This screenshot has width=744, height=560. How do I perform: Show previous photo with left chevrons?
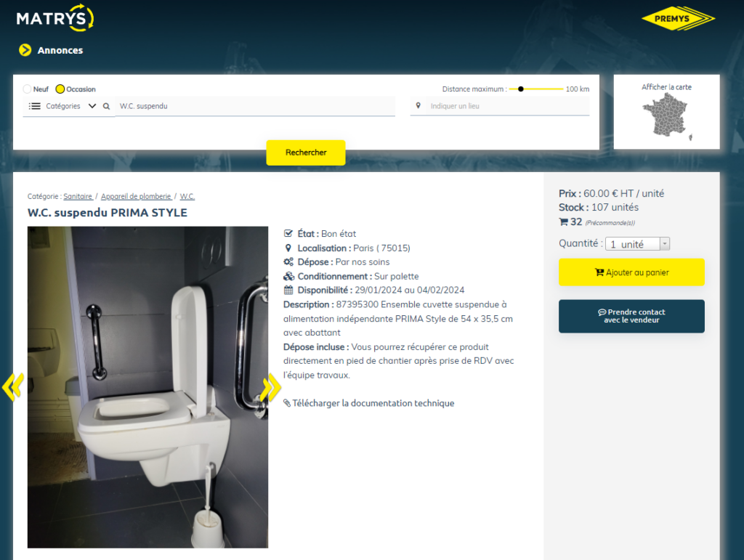[x=12, y=387]
